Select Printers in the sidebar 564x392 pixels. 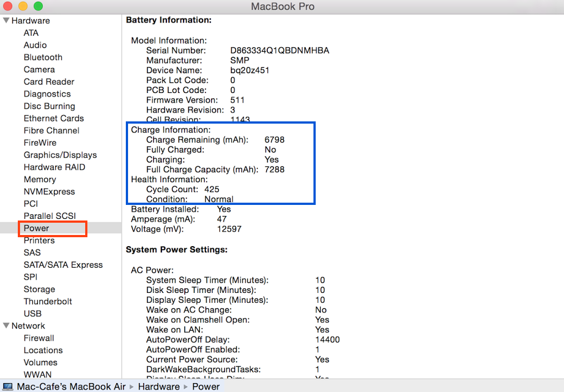39,240
